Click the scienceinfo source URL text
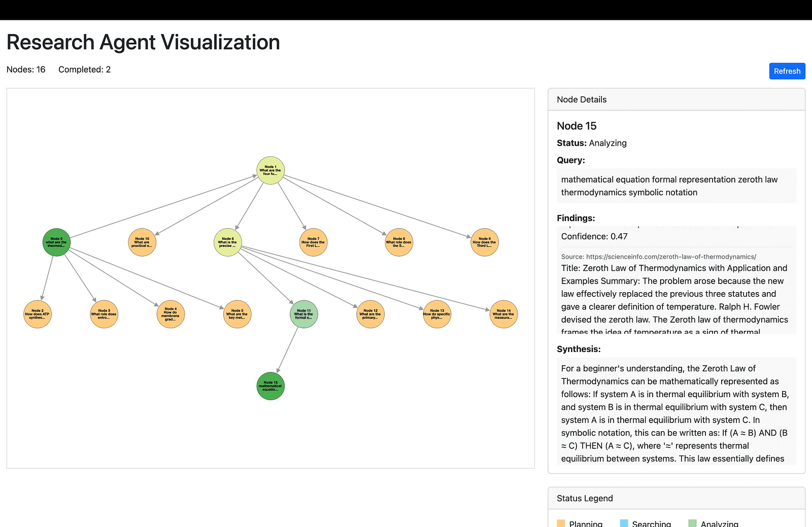The height and width of the screenshot is (527, 812). (671, 257)
